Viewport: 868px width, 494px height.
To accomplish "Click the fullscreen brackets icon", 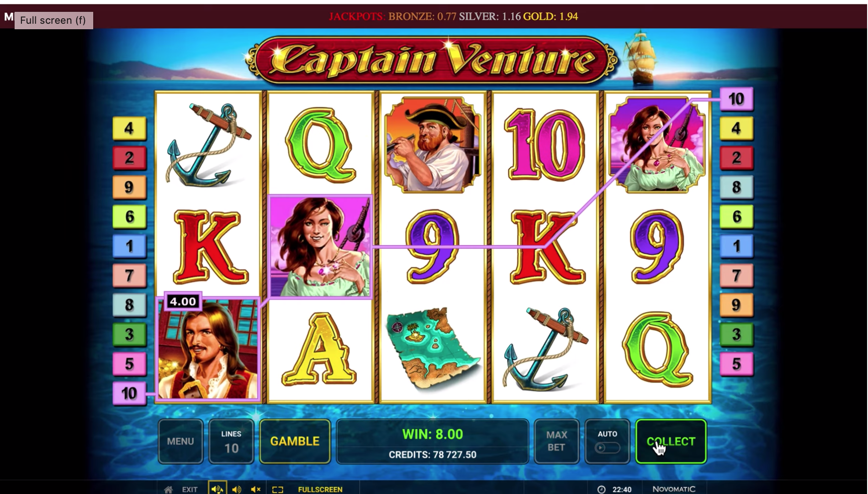I will (x=278, y=489).
